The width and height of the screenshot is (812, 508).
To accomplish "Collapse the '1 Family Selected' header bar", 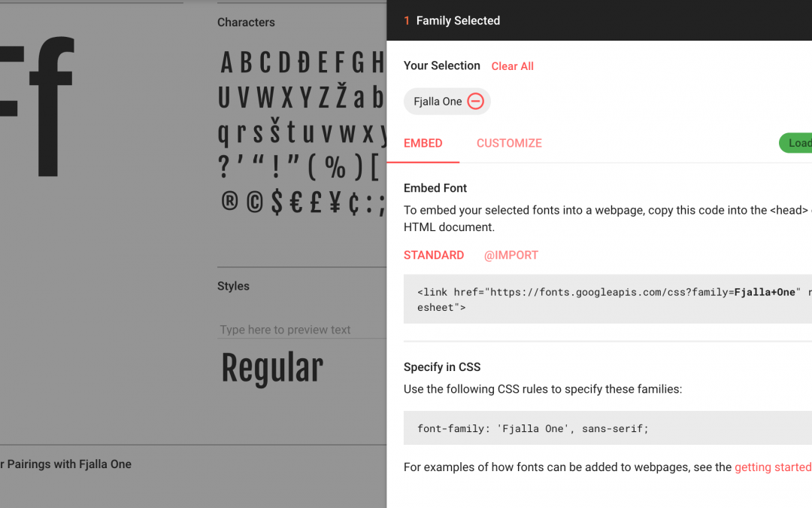I will [x=599, y=20].
